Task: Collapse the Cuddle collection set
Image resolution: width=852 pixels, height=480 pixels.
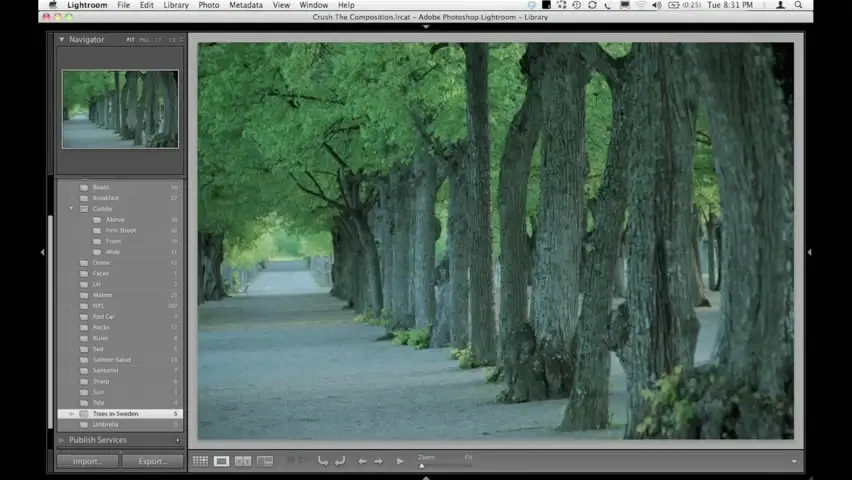Action: pos(71,208)
